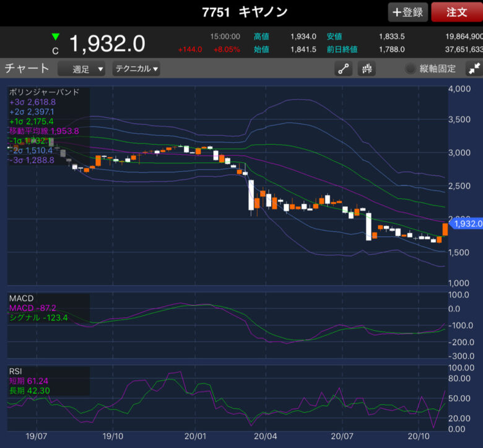
Task: Tap the 19/10 date axis label
Action: pos(113,436)
